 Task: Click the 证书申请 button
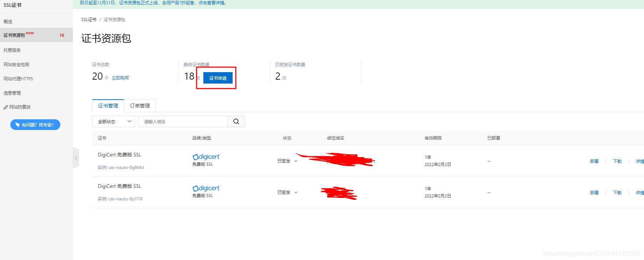click(x=218, y=78)
